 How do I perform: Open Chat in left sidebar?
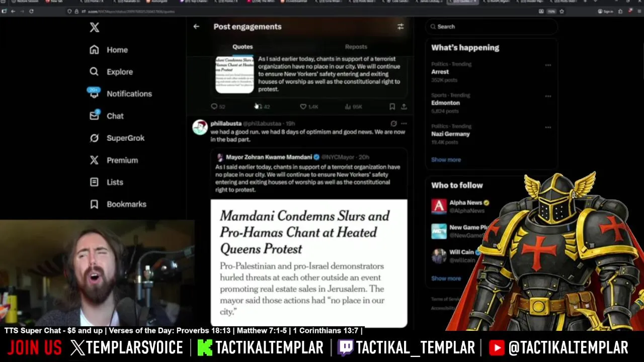click(x=106, y=116)
